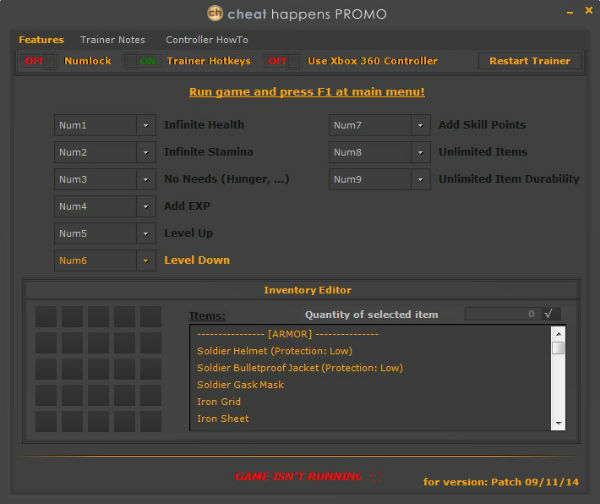The width and height of the screenshot is (600, 504).
Task: Switch to the Controller HowTo tab
Action: tap(207, 40)
